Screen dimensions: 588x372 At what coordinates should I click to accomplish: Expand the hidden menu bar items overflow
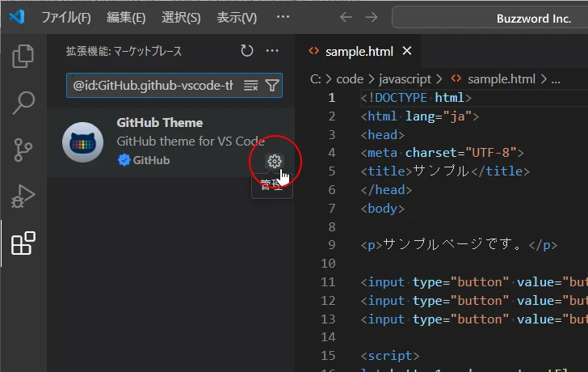point(282,17)
